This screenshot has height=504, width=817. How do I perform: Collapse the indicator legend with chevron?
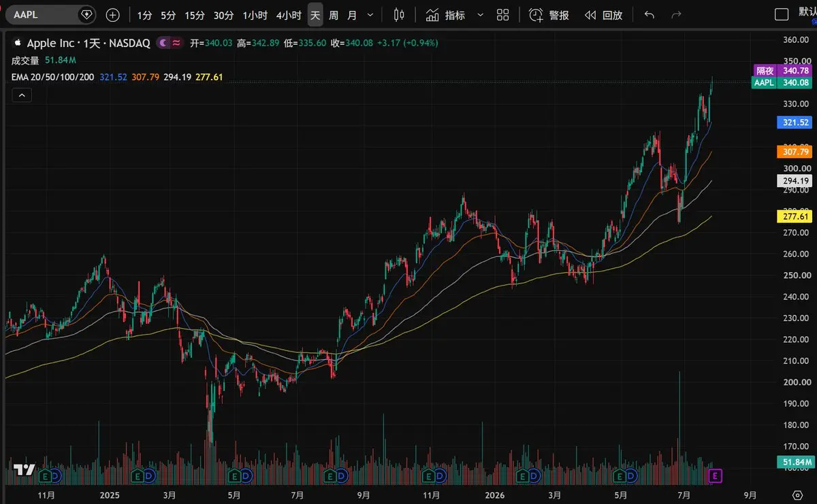22,96
